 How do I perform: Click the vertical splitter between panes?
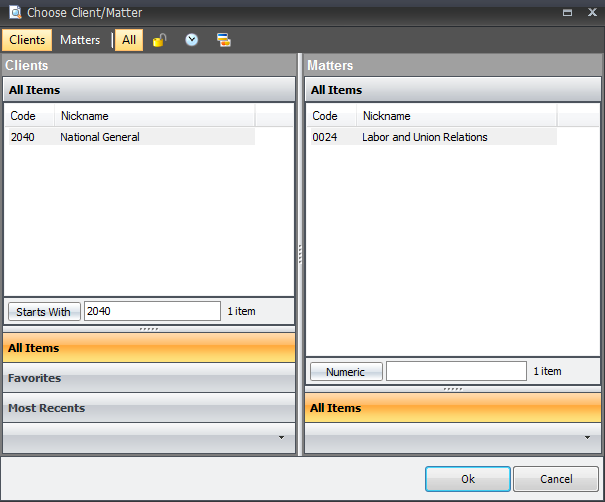(x=300, y=255)
